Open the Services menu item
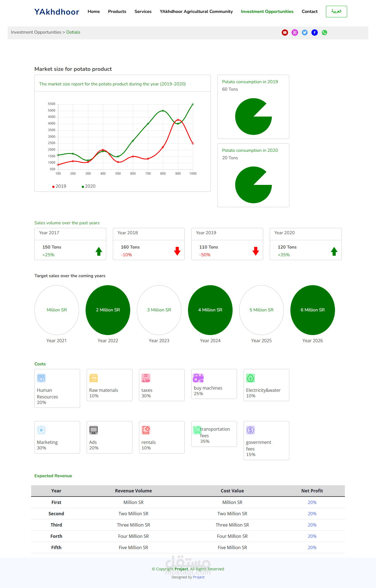The height and width of the screenshot is (588, 376). 143,12
